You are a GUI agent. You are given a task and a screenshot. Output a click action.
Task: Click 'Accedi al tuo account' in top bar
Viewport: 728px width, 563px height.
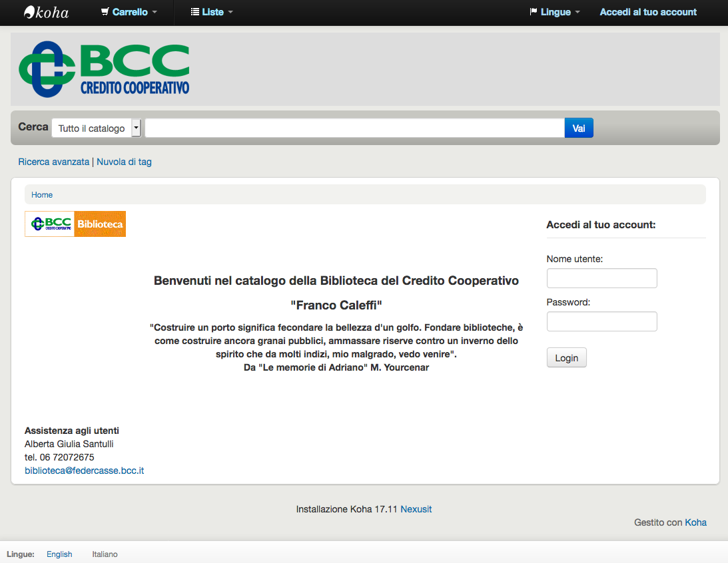(x=648, y=12)
